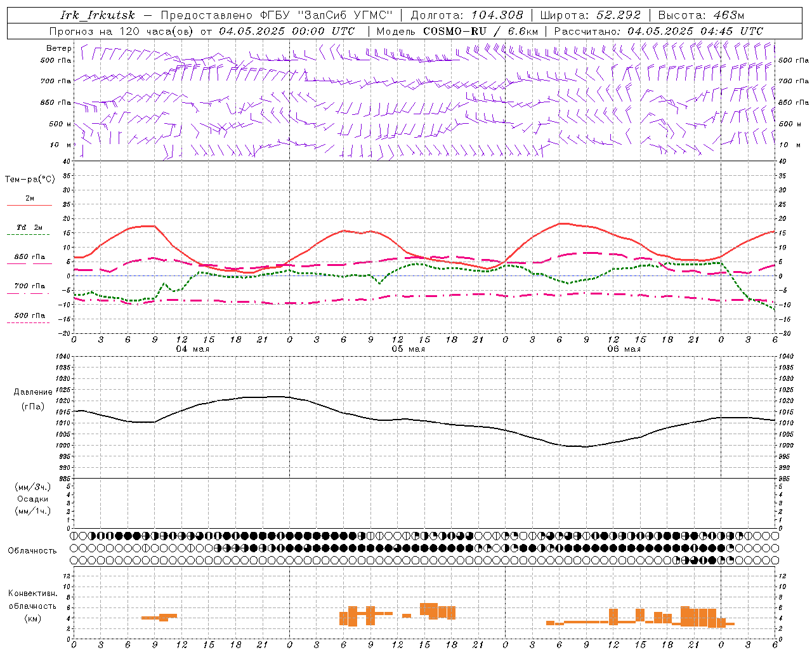Click the date label 06 мая
The width and height of the screenshot is (812, 650).
click(624, 349)
